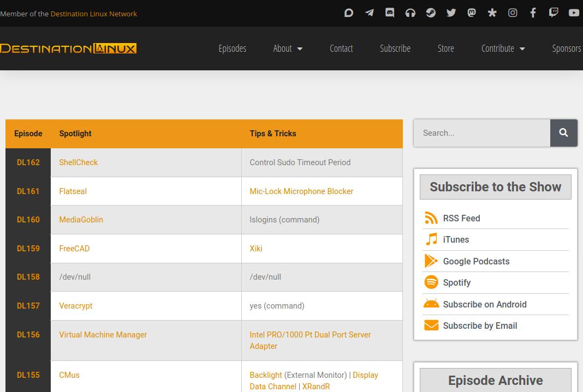This screenshot has height=392, width=583.
Task: Open the Subscribe nav item
Action: click(395, 49)
